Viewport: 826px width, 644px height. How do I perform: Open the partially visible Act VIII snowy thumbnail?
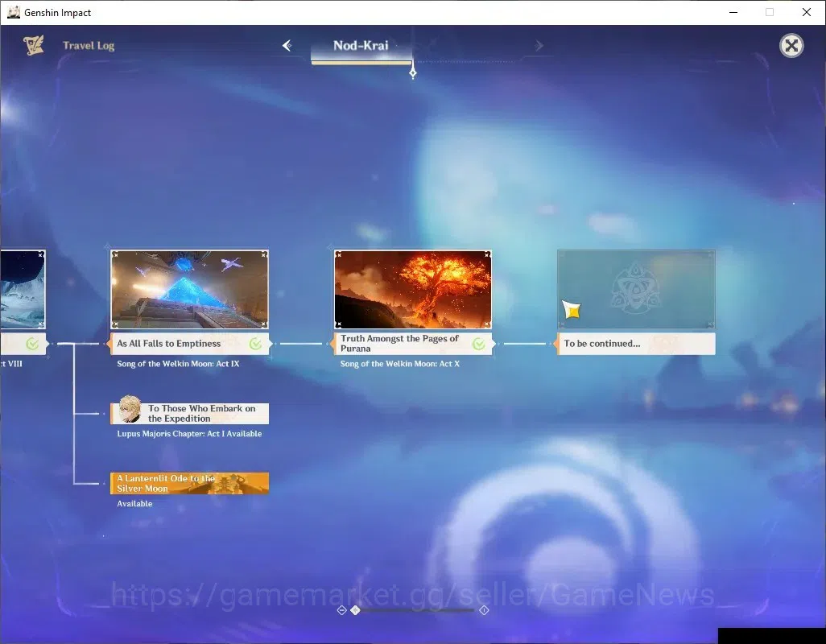click(x=23, y=289)
